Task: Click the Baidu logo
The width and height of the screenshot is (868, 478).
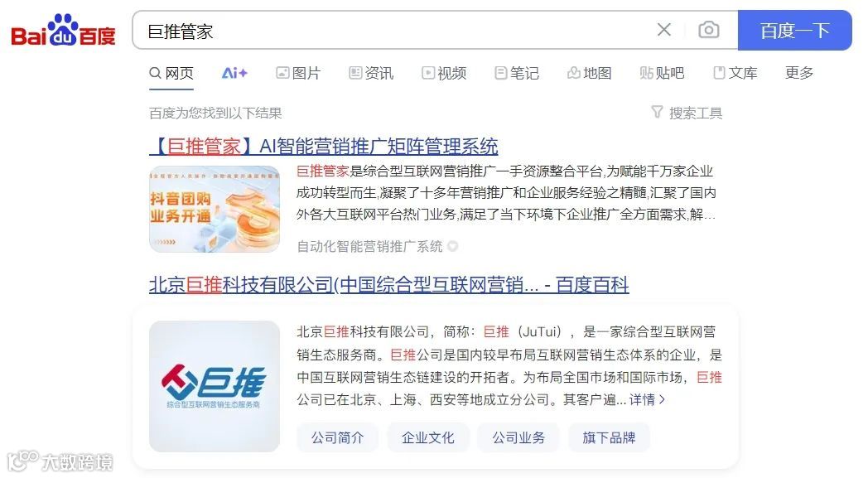Action: click(63, 31)
